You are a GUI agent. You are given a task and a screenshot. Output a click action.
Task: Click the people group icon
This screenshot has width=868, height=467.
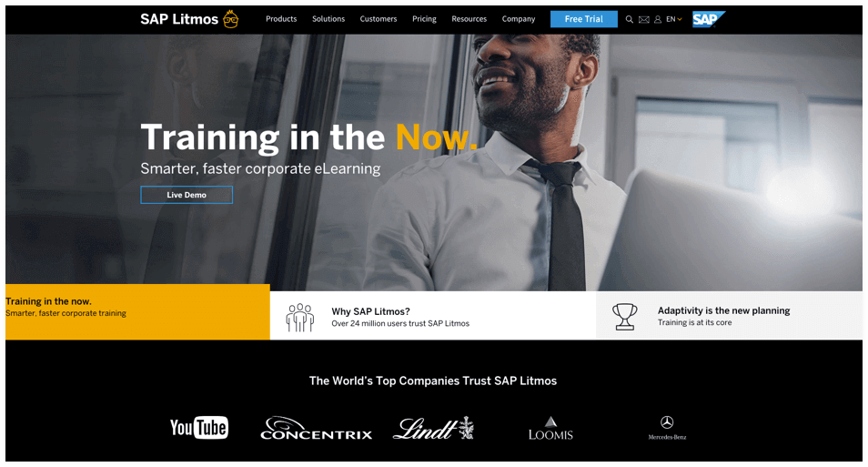click(300, 318)
